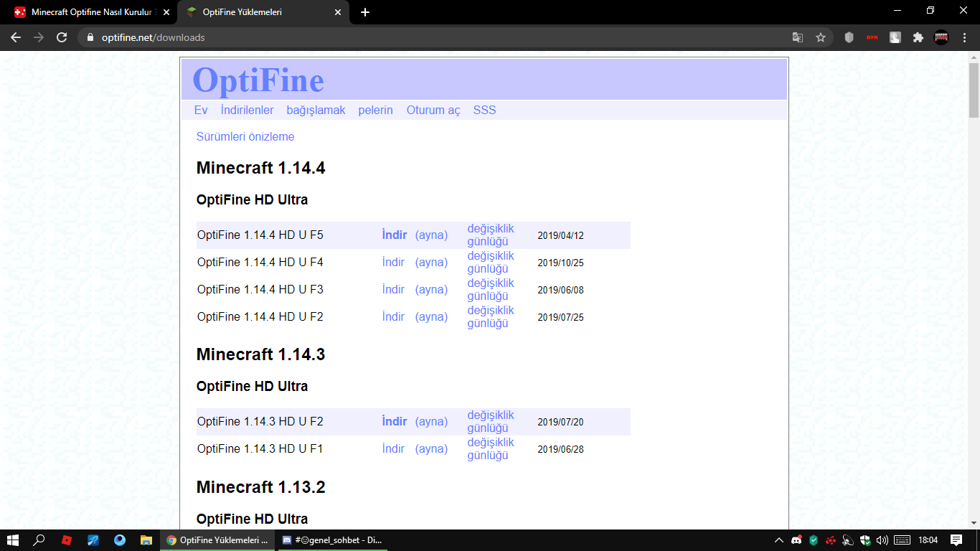Close the OptiFine Yüklemeleri tab
The height and width of the screenshot is (551, 980).
pyautogui.click(x=338, y=12)
